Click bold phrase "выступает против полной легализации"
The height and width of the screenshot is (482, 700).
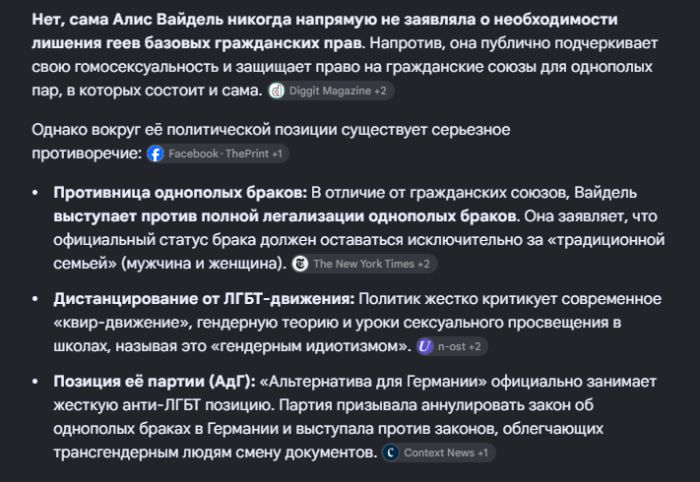[x=208, y=216]
